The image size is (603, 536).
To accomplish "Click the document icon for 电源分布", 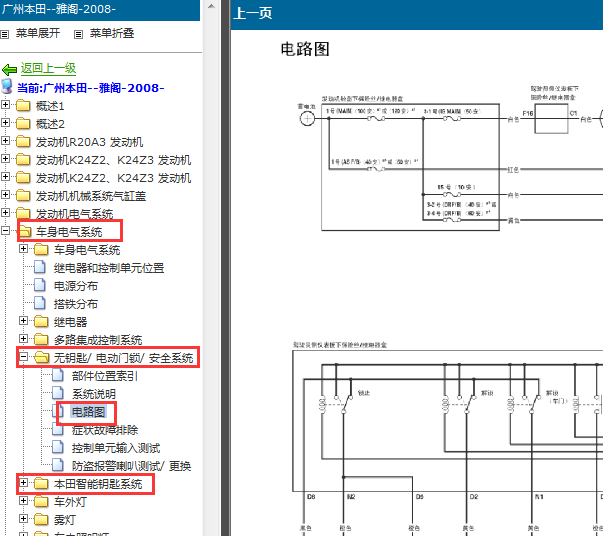I will (40, 285).
